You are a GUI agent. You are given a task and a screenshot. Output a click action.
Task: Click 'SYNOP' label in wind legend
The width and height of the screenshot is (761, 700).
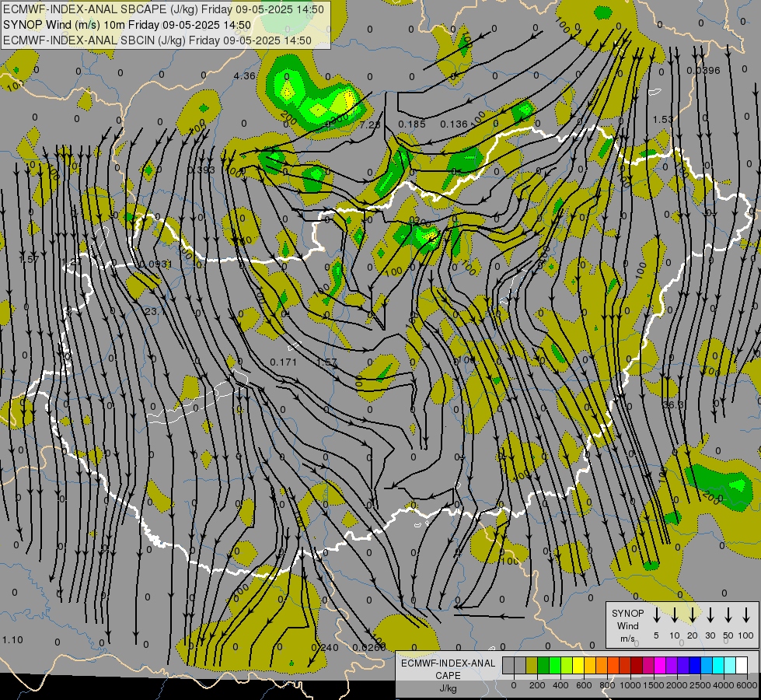627,613
